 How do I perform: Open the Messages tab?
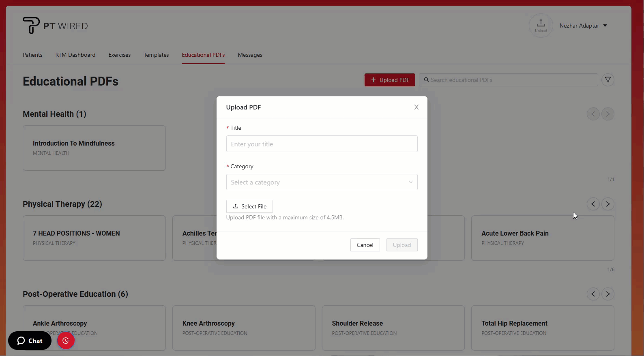coord(250,55)
